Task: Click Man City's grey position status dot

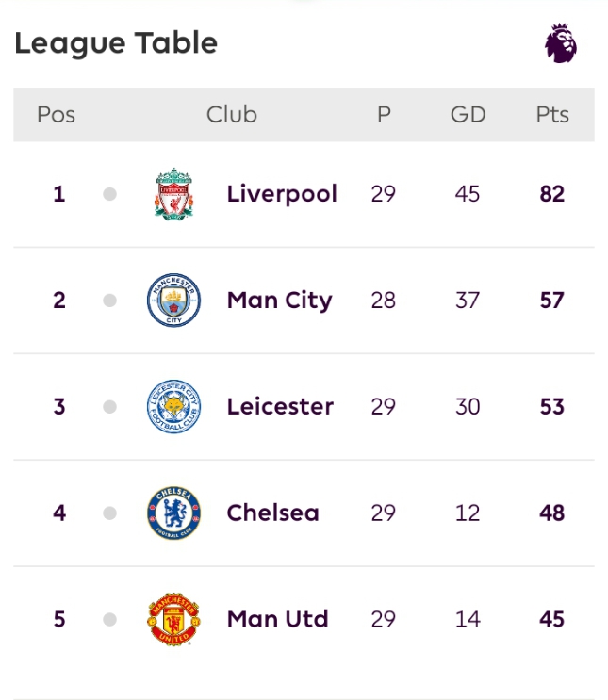Action: (109, 301)
